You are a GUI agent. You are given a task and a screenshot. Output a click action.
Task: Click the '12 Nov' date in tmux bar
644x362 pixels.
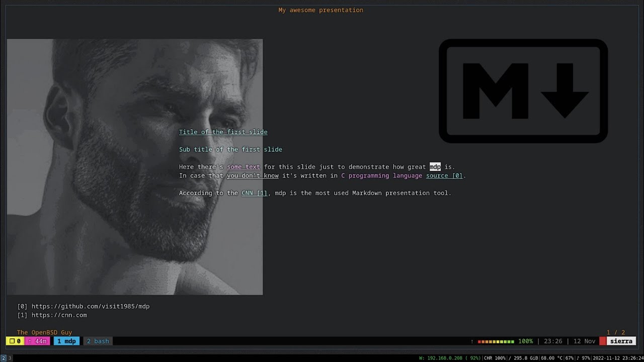[584, 341]
